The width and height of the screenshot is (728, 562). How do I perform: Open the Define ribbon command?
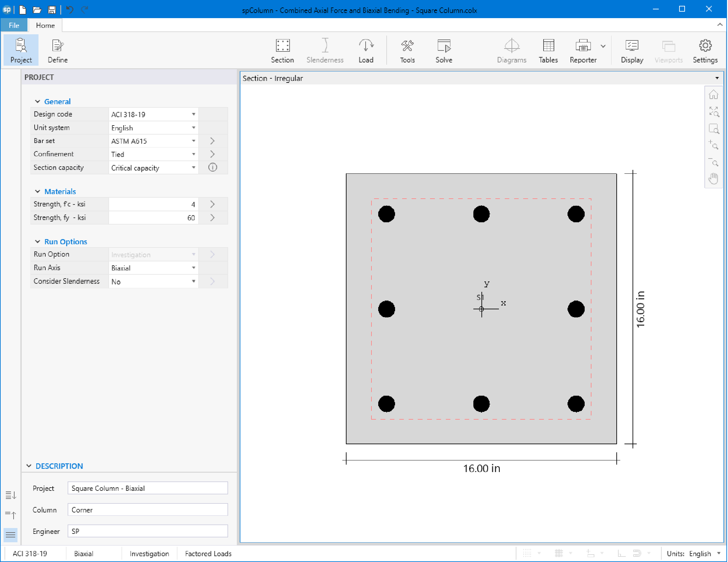[58, 50]
